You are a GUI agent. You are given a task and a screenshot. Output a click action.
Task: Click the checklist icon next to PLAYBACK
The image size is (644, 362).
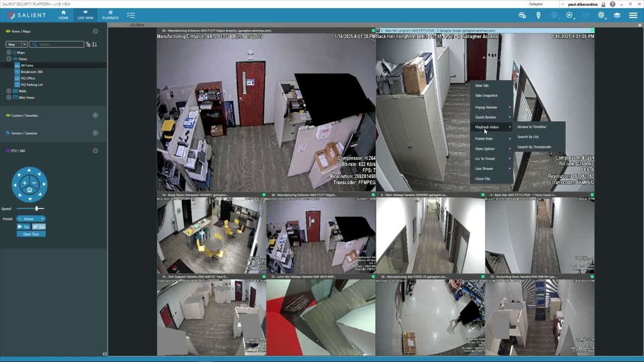coord(131,16)
